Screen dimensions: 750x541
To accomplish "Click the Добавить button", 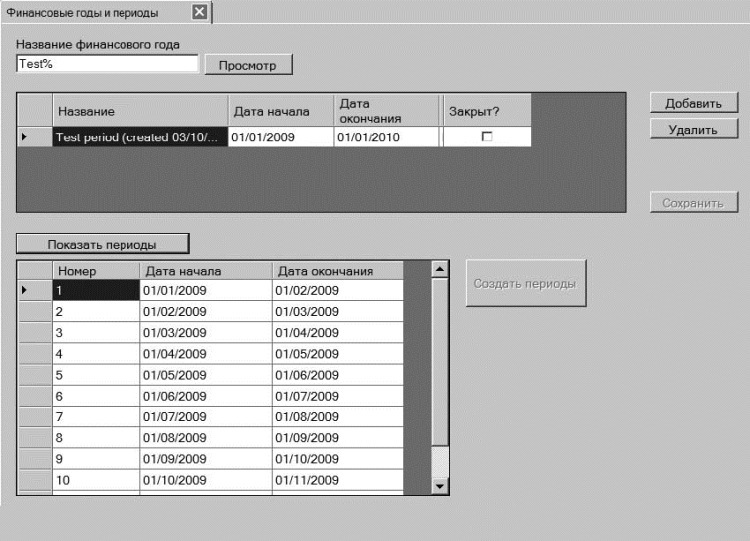I will pyautogui.click(x=694, y=103).
